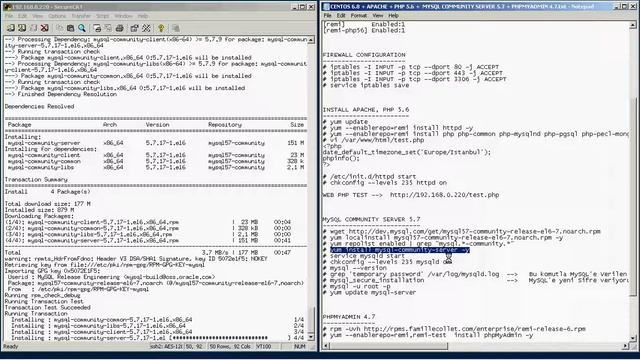
Task: Click '/etc/init.d/httpd start' line in Notepad
Action: pos(373,177)
